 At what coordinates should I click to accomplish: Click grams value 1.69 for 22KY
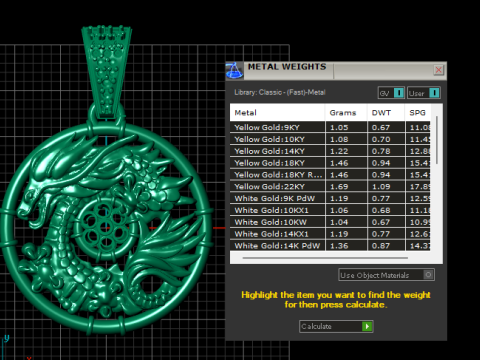tap(339, 187)
